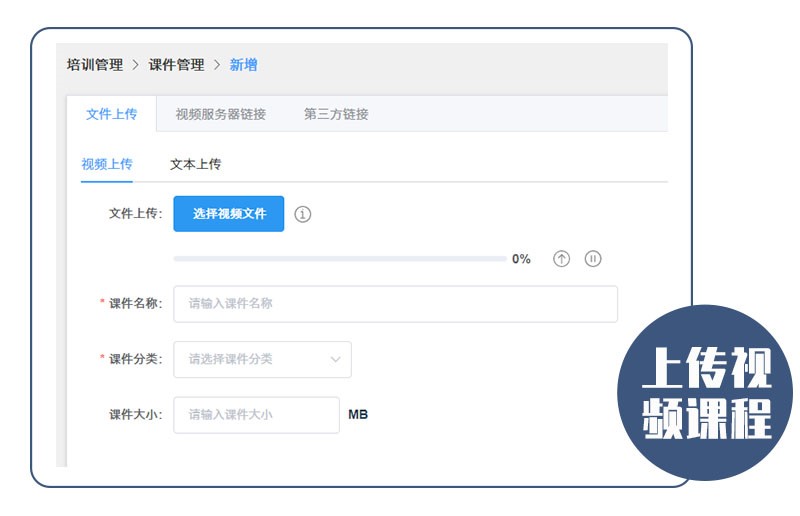The width and height of the screenshot is (800, 516).
Task: Click the 文件上传: field label
Action: [x=136, y=213]
